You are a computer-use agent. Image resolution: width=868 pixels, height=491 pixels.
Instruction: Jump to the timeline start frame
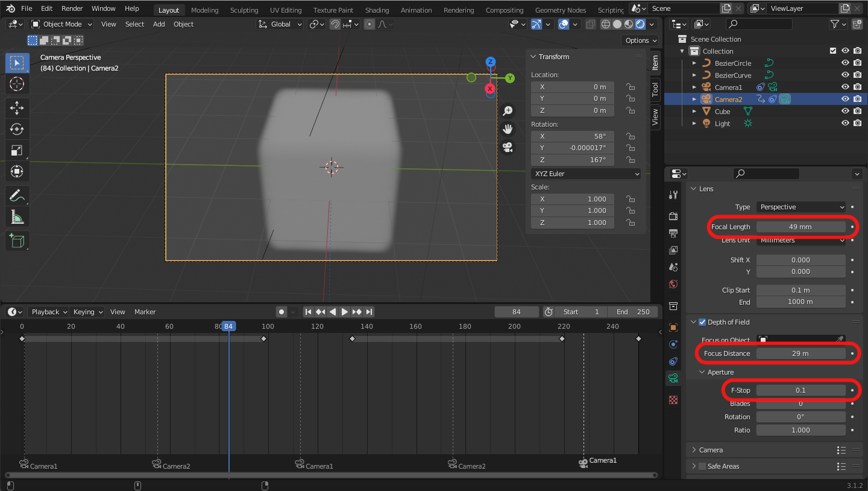point(308,312)
